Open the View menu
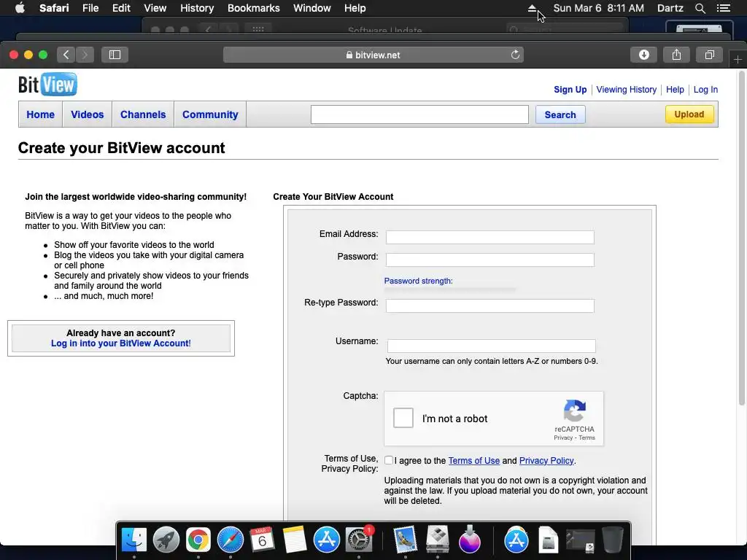Image resolution: width=747 pixels, height=560 pixels. click(x=155, y=8)
